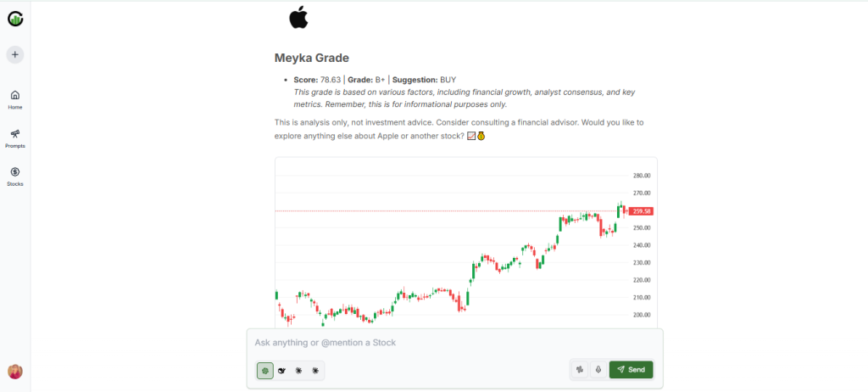Click the 280.00 label on price axis
The image size is (868, 392).
642,176
